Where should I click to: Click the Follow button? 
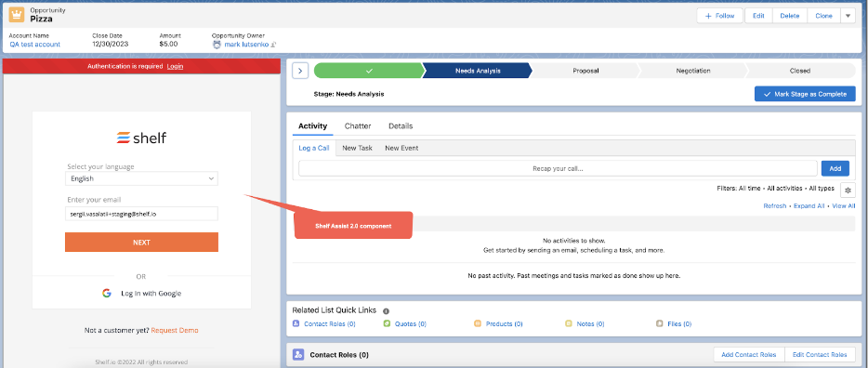(x=719, y=16)
